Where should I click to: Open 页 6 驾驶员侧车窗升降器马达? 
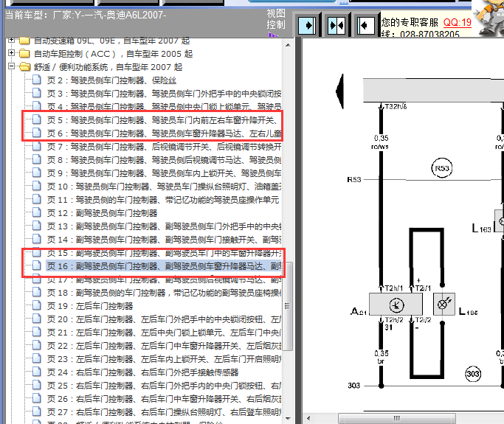(164, 133)
